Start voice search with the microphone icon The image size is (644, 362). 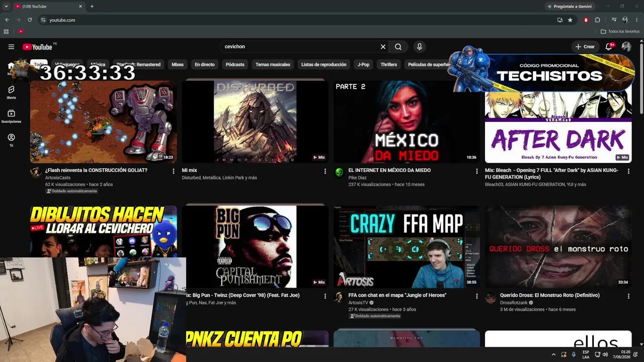420,47
